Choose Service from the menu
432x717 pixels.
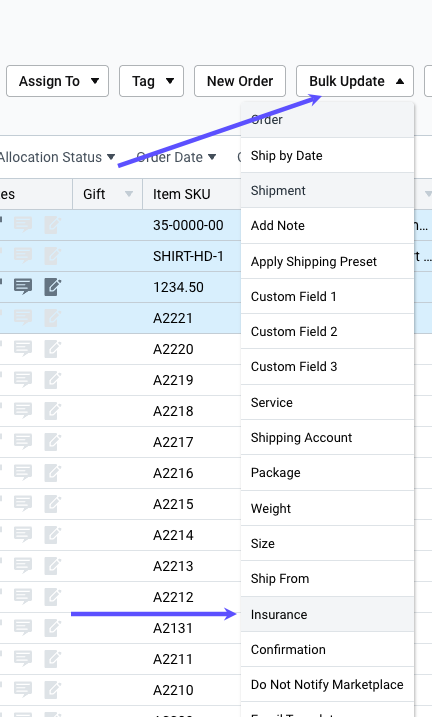click(327, 402)
